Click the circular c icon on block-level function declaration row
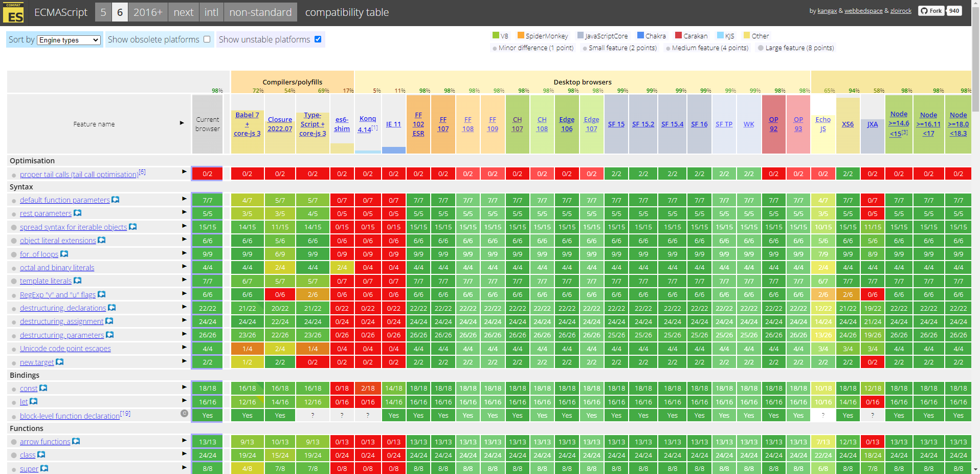 click(185, 413)
